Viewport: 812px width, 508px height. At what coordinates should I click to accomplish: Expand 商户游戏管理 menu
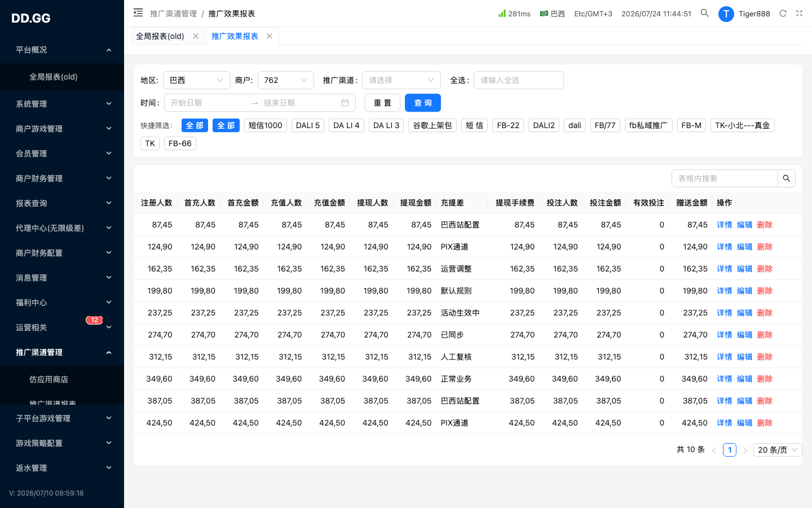(x=62, y=129)
